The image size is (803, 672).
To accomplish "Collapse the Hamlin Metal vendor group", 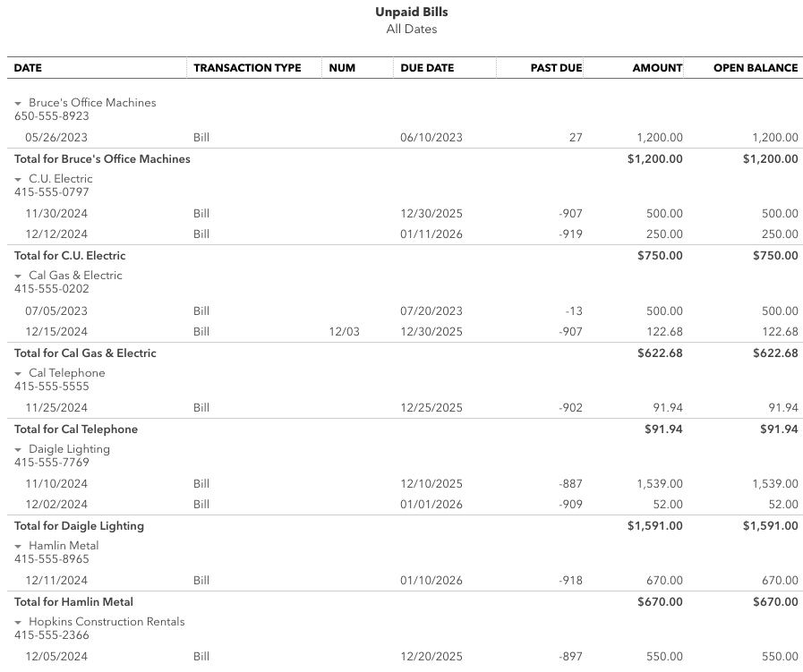I will tap(18, 547).
